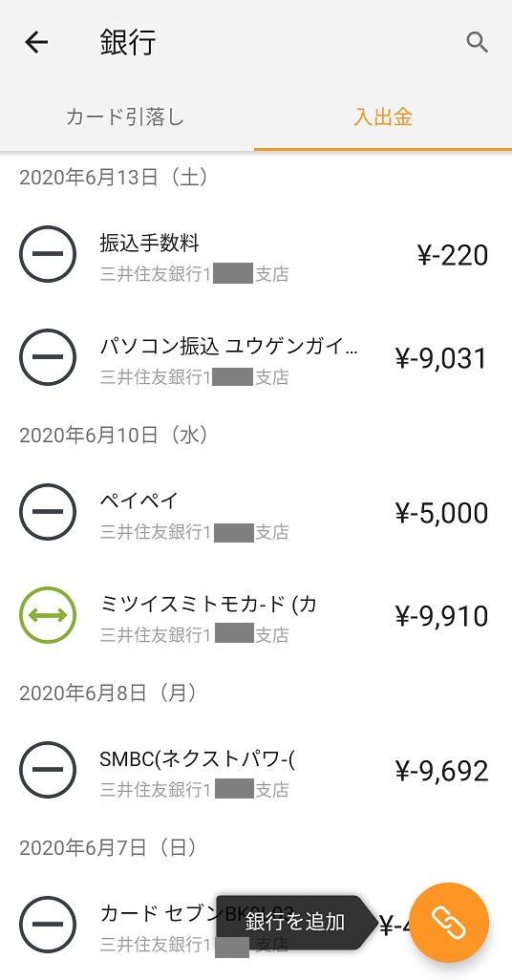Open the ペイペイ transaction text
512x980 pixels.
click(x=139, y=500)
